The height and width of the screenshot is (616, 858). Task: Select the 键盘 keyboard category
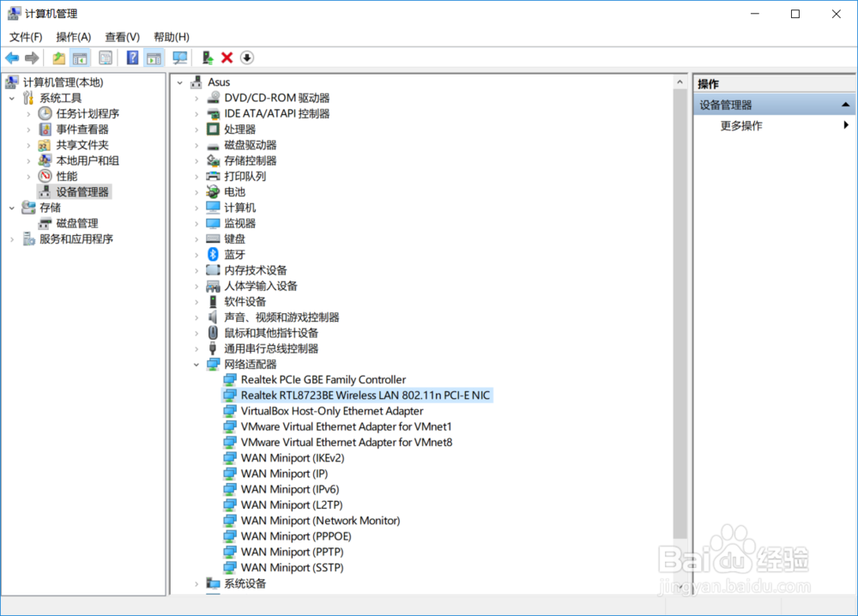point(235,239)
